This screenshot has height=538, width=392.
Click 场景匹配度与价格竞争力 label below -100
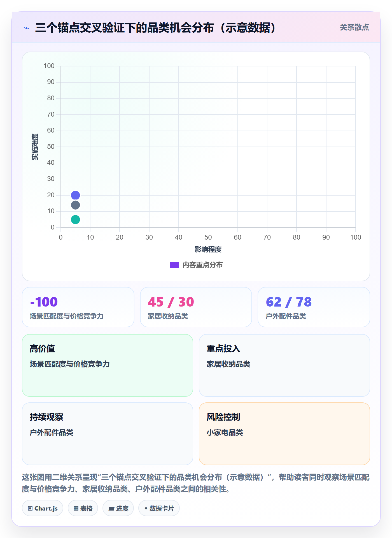(67, 316)
